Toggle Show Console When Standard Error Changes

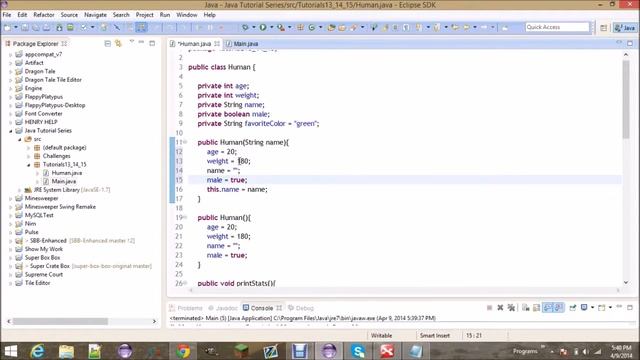(x=558, y=307)
